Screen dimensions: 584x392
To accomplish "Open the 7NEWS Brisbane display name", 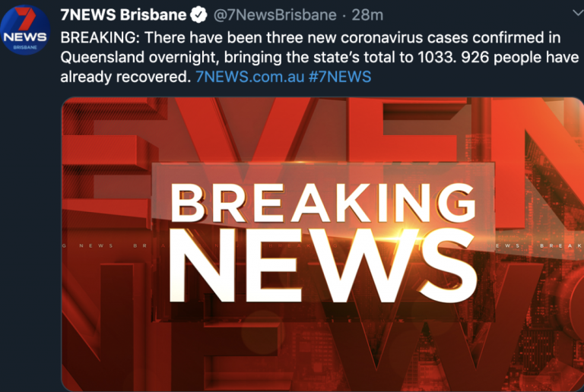I will click(123, 15).
